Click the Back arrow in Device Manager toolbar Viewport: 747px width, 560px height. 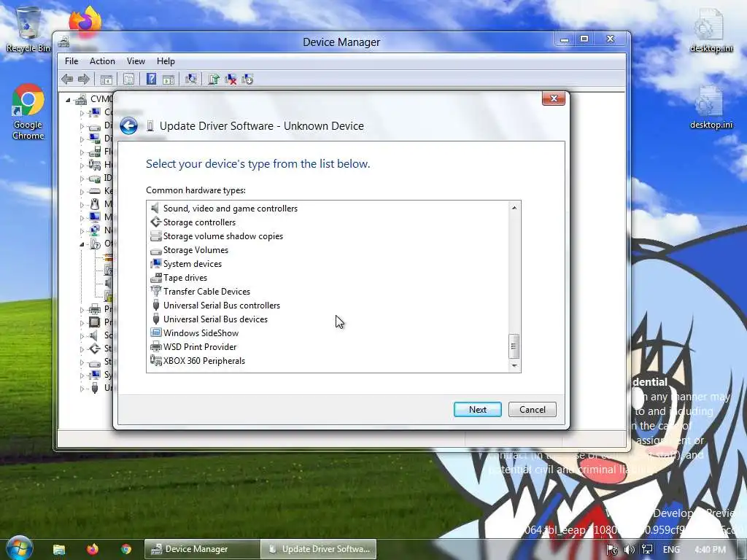(x=67, y=79)
